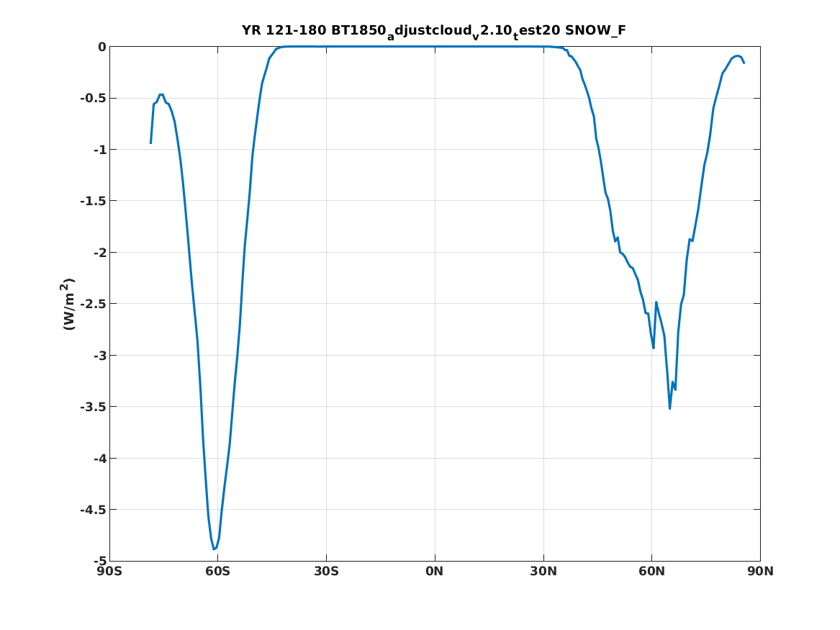
Task: Click the curve minimum near 60S
Action: [214, 549]
